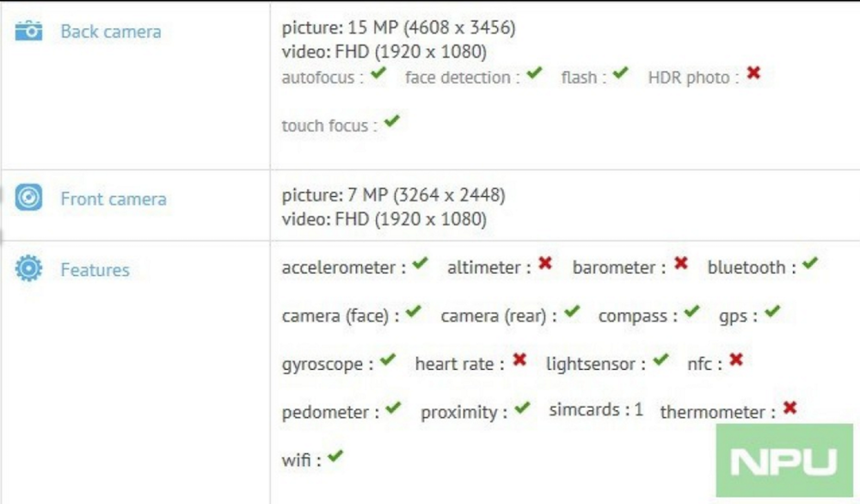The width and height of the screenshot is (860, 504).
Task: Click the red cross beside HDR photo
Action: point(753,74)
